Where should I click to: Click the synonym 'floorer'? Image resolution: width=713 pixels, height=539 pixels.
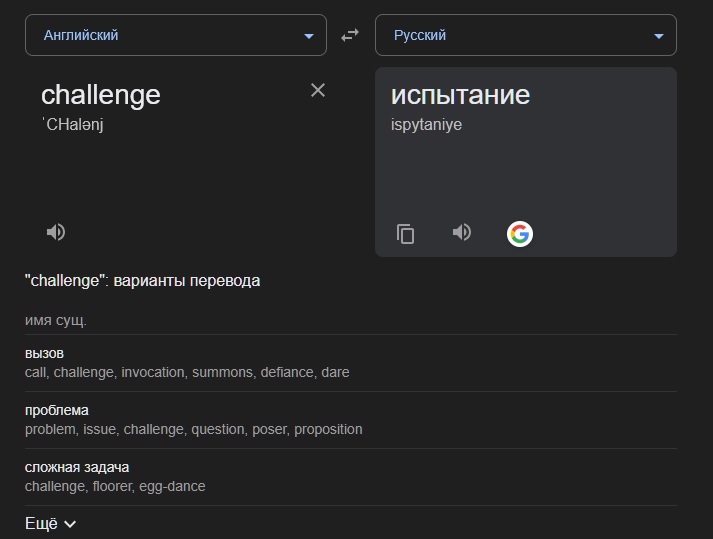112,486
